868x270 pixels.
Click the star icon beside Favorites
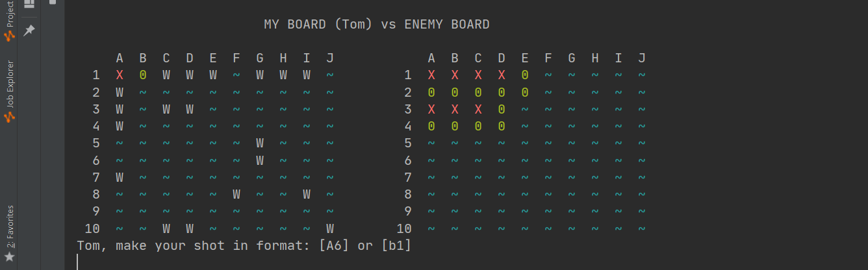click(9, 257)
